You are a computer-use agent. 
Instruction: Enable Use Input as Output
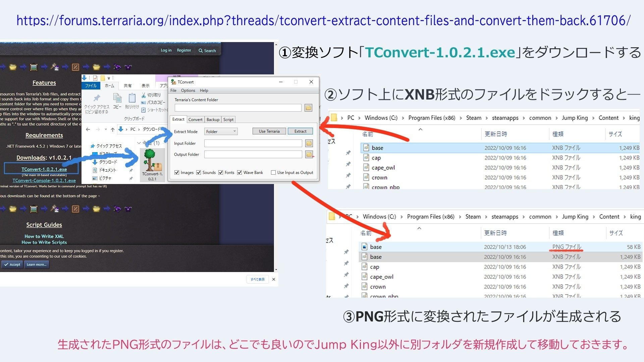coord(273,173)
